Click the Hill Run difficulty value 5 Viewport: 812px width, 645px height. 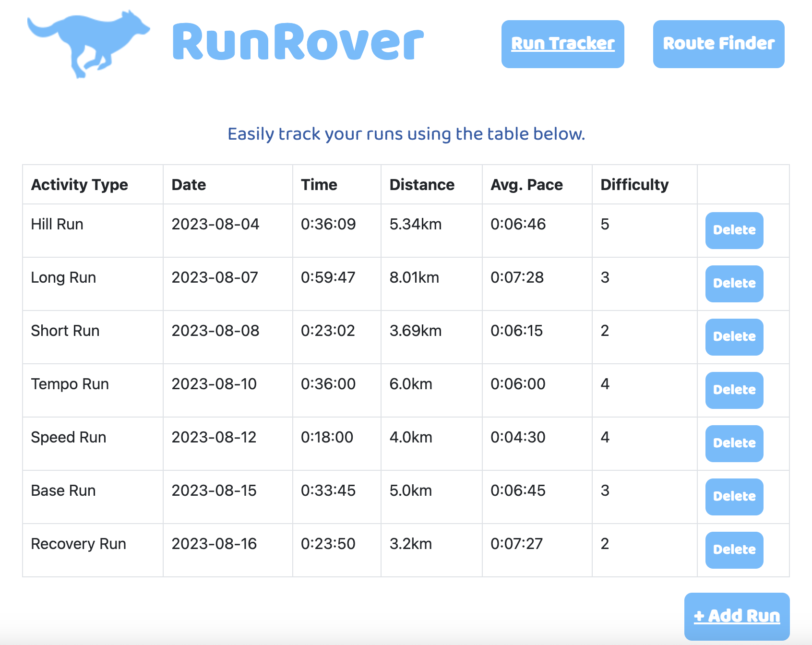(x=605, y=224)
